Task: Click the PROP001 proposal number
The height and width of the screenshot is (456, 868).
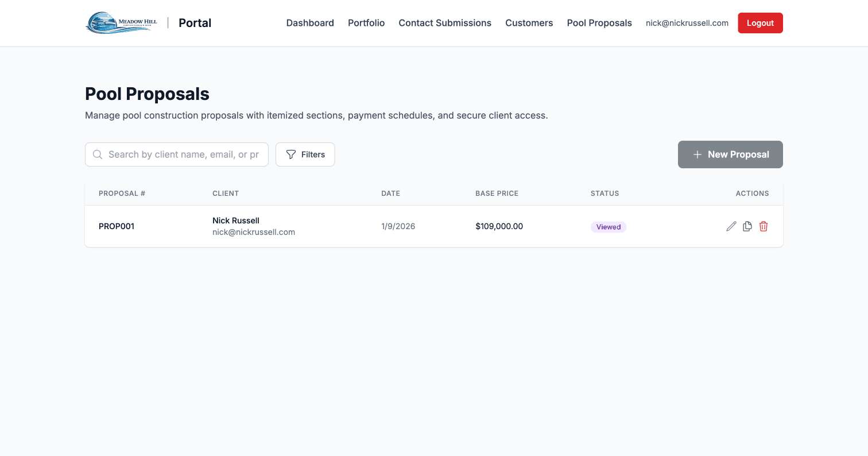Action: [117, 226]
